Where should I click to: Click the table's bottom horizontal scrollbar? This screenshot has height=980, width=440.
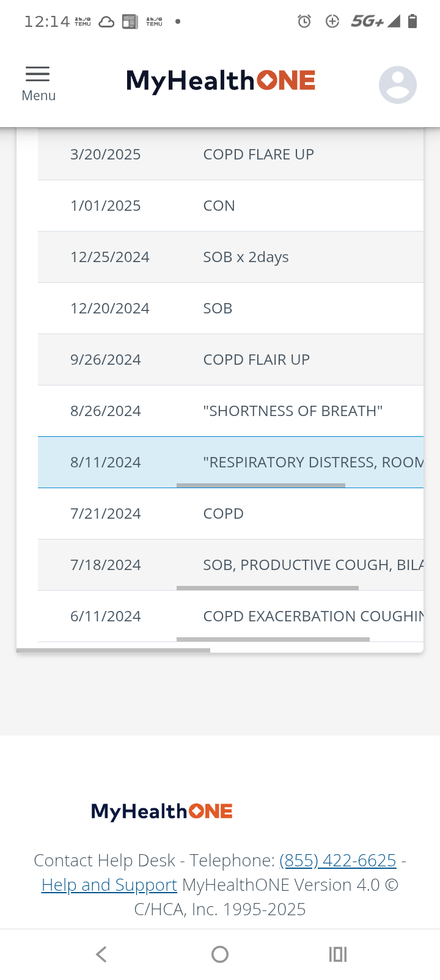114,651
